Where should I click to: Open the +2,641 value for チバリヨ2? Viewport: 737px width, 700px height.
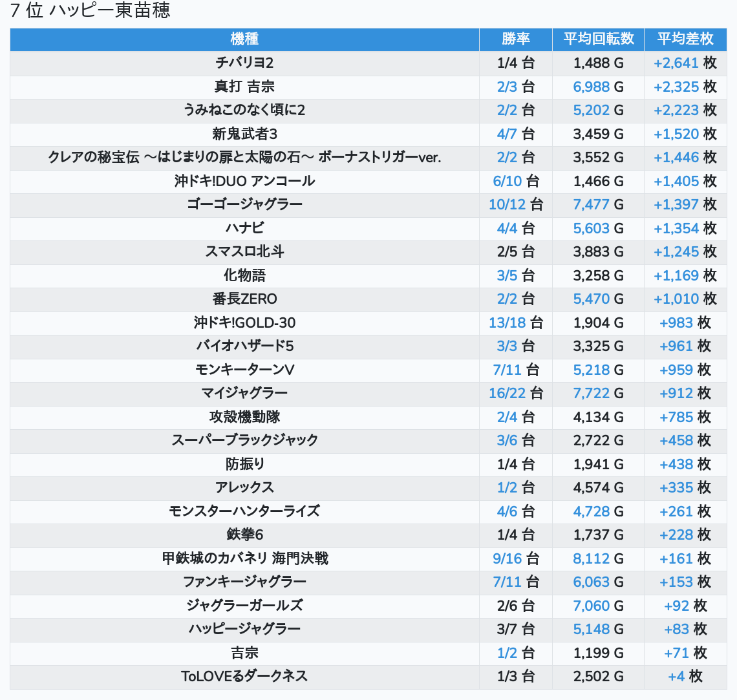676,63
